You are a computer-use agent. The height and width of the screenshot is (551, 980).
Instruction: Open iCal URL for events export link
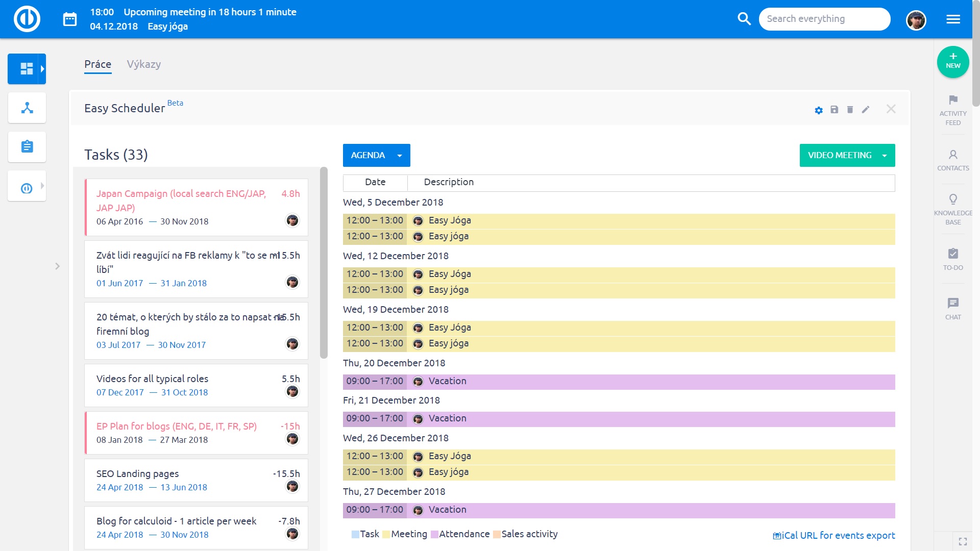tap(834, 535)
